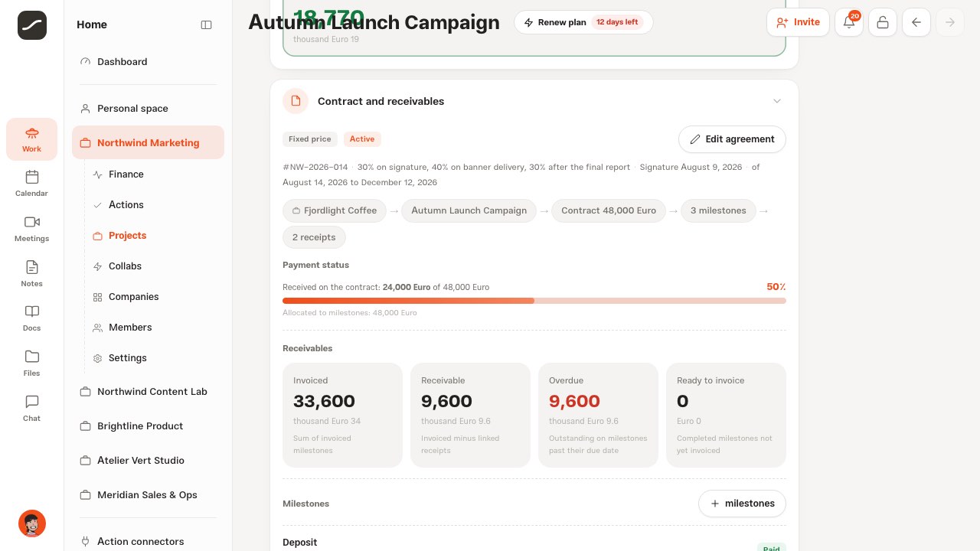
Task: Open the user avatar profile
Action: pyautogui.click(x=32, y=523)
